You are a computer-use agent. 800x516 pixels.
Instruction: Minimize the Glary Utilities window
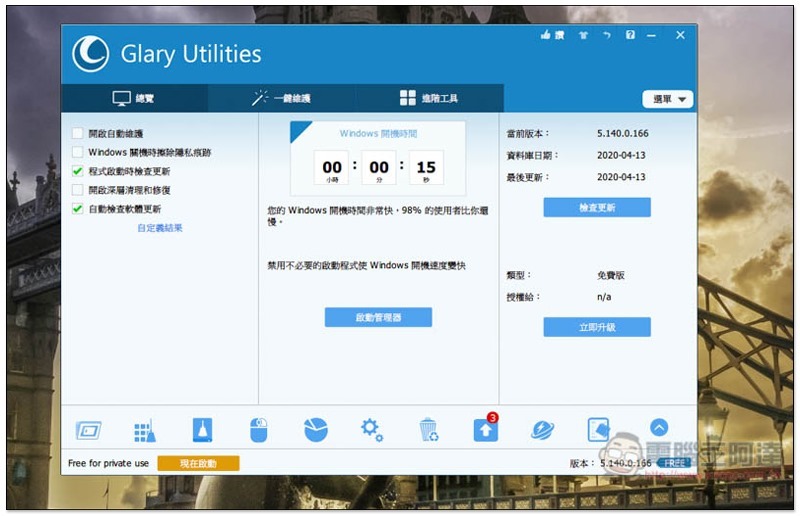tap(652, 35)
